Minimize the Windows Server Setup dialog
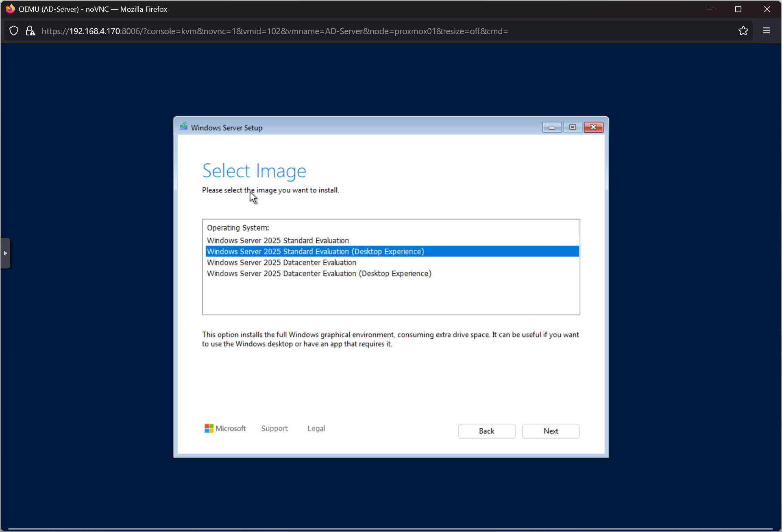 pos(551,127)
